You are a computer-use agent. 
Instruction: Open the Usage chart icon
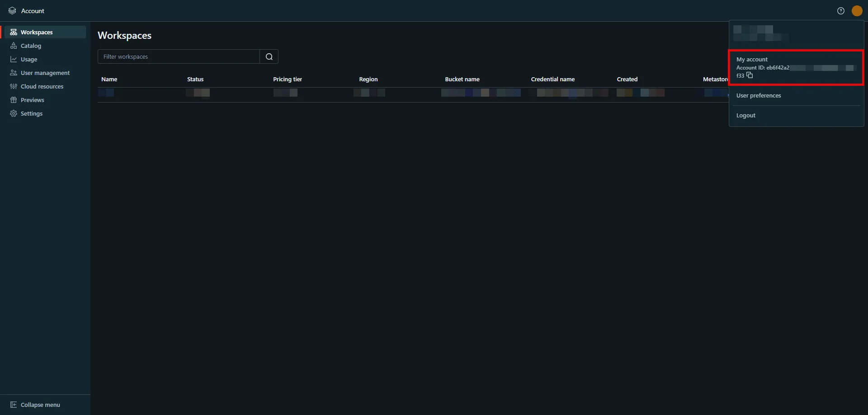pos(13,59)
